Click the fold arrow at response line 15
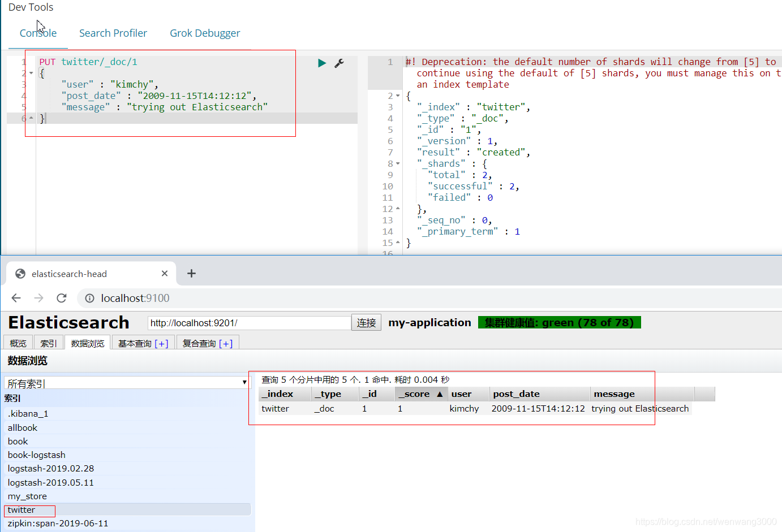The image size is (782, 532). [x=398, y=243]
